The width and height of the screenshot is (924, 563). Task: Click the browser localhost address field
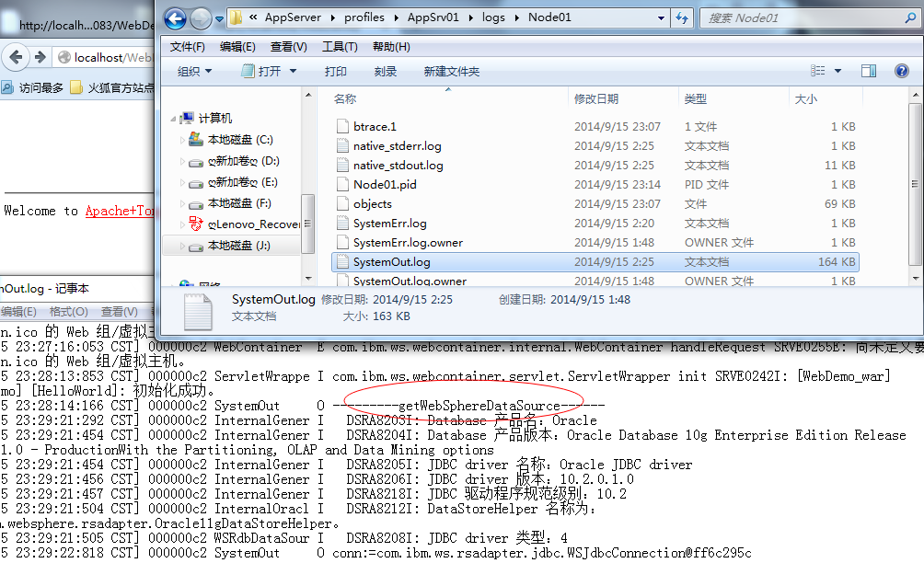[104, 57]
